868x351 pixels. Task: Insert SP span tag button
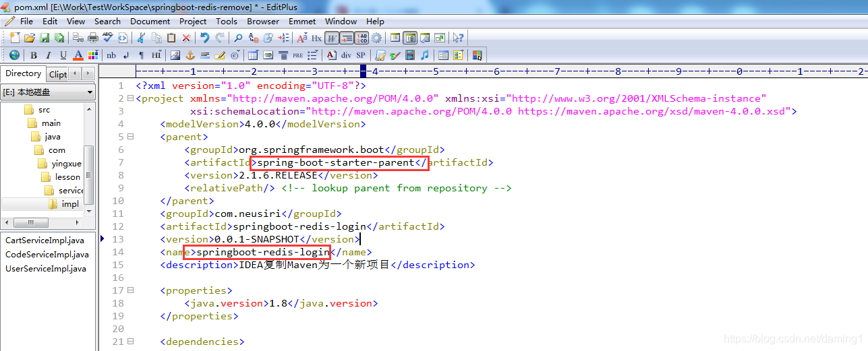click(361, 55)
